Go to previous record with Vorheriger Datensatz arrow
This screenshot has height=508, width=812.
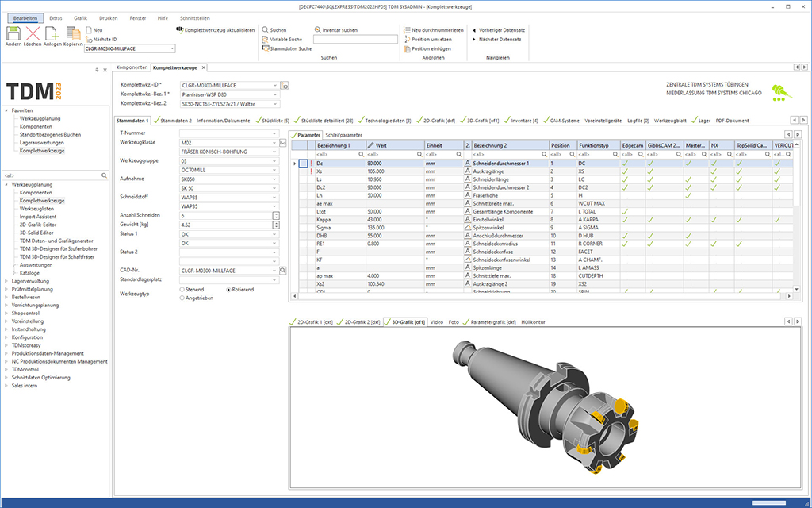474,30
